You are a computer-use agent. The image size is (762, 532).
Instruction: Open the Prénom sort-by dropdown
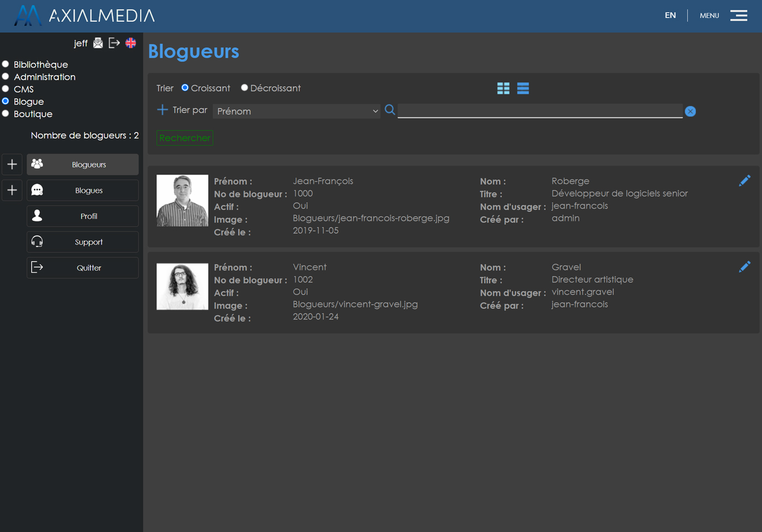[x=297, y=111]
